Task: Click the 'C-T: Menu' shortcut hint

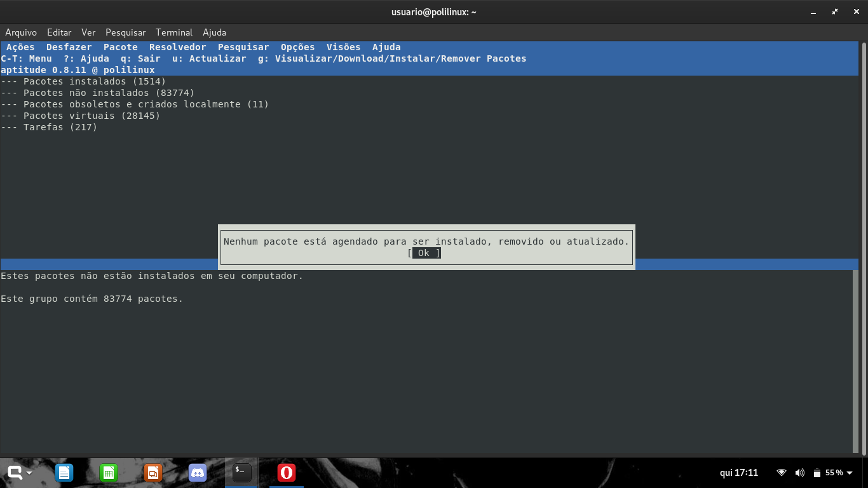Action: pos(26,58)
